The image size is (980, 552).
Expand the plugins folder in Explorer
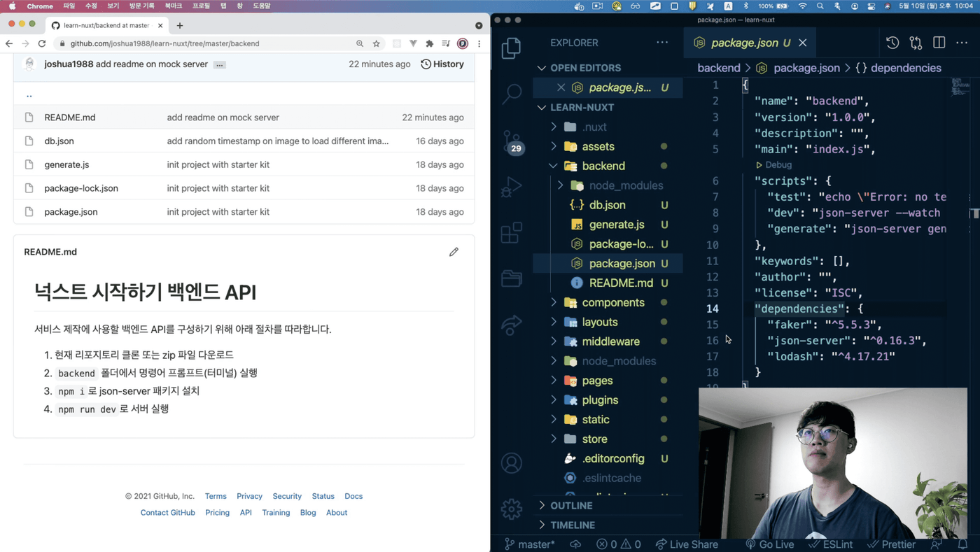(554, 400)
